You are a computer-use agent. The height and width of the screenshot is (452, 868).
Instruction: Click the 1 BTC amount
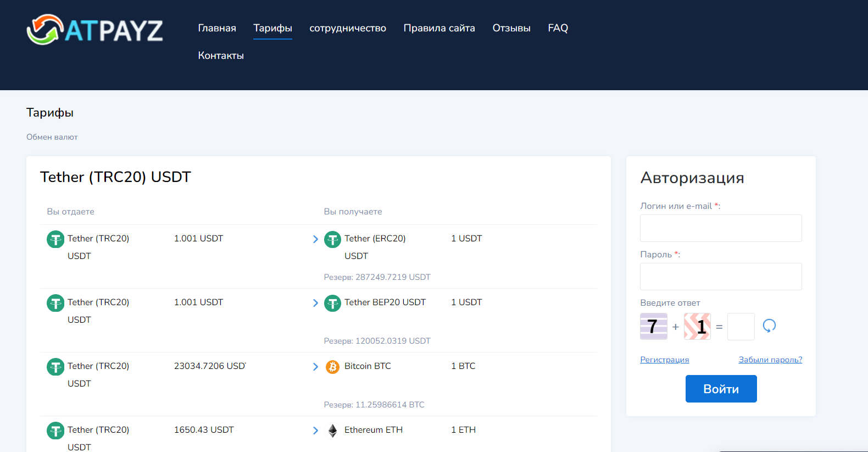[x=463, y=366]
